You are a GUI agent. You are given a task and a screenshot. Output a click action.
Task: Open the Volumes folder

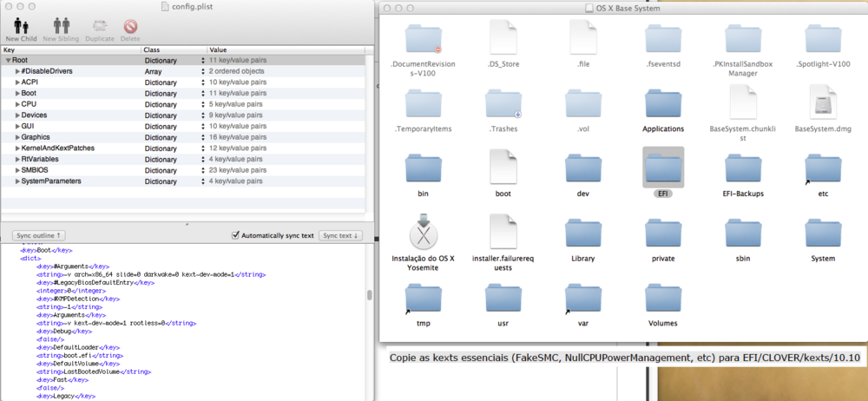[663, 298]
